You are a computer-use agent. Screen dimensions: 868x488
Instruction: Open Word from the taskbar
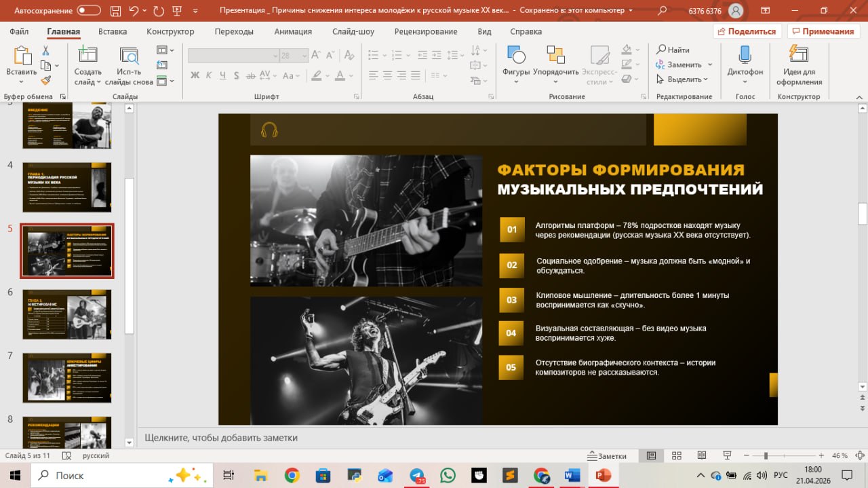point(572,475)
